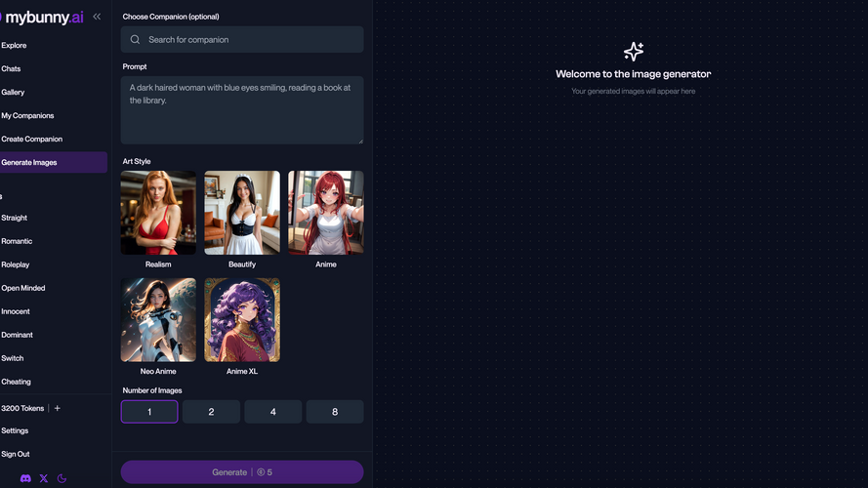Open the Gallery section

(13, 93)
